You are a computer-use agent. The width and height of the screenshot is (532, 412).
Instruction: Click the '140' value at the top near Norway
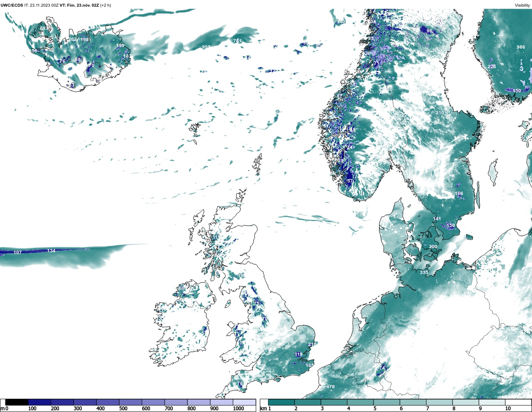(341, 22)
